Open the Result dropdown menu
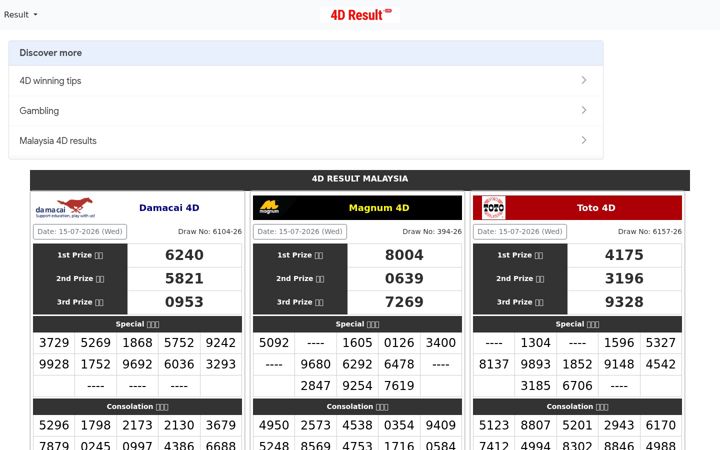720x450 pixels. click(21, 15)
